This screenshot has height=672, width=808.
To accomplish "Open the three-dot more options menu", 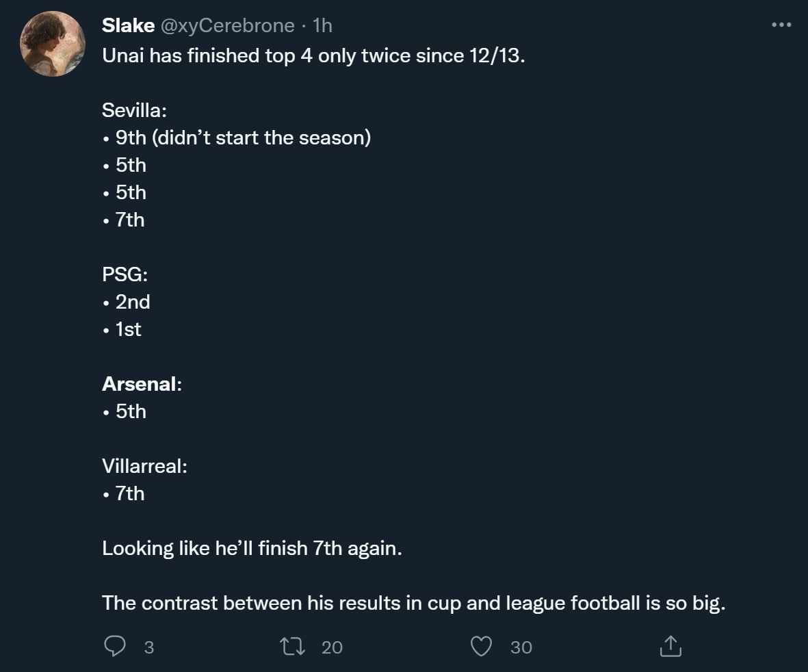I will [781, 25].
